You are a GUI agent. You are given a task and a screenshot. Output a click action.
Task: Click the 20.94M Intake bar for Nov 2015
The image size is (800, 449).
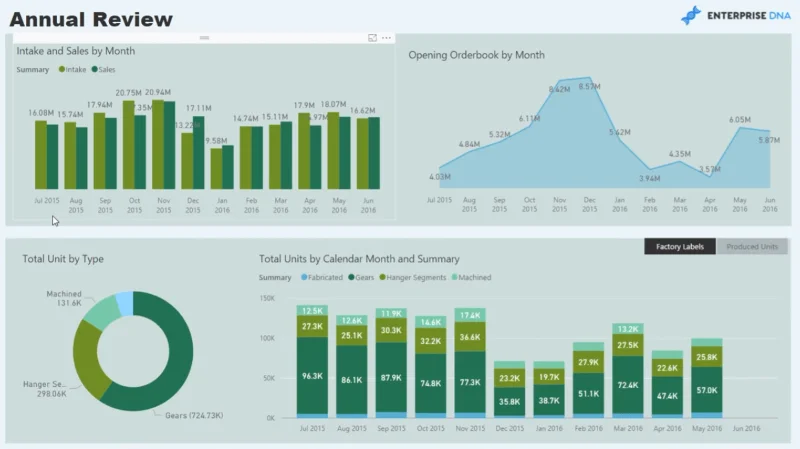click(x=158, y=144)
